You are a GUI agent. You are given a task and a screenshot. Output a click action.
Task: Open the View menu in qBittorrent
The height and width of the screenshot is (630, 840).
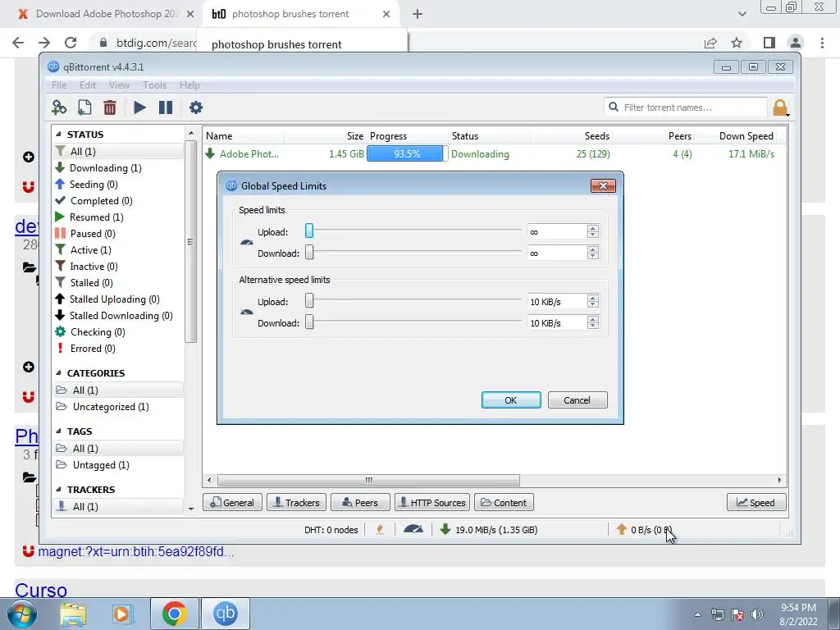tap(119, 85)
